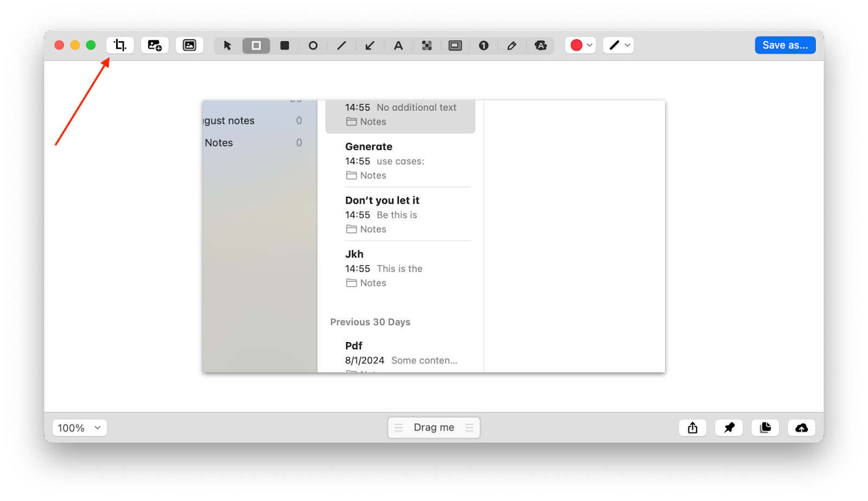Select the Ellipse annotation tool
868x501 pixels.
tap(313, 46)
